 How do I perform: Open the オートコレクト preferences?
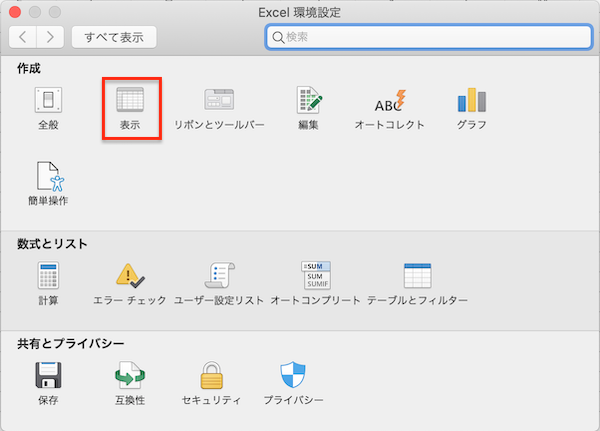[x=390, y=108]
